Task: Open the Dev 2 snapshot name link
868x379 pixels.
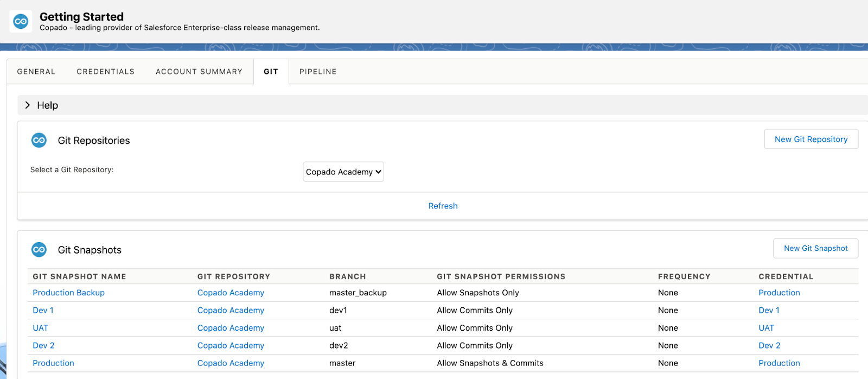Action: pyautogui.click(x=44, y=345)
